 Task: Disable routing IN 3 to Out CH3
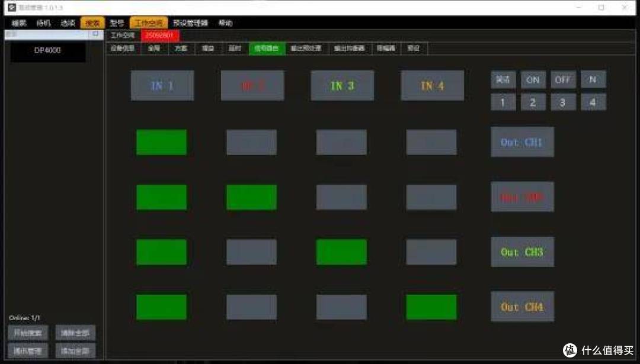coord(341,252)
